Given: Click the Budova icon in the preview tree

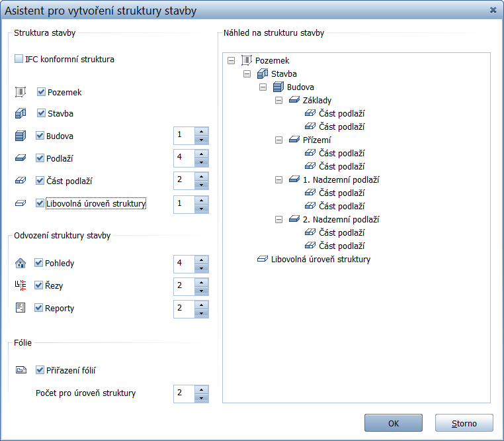Looking at the screenshot, I should click(278, 87).
